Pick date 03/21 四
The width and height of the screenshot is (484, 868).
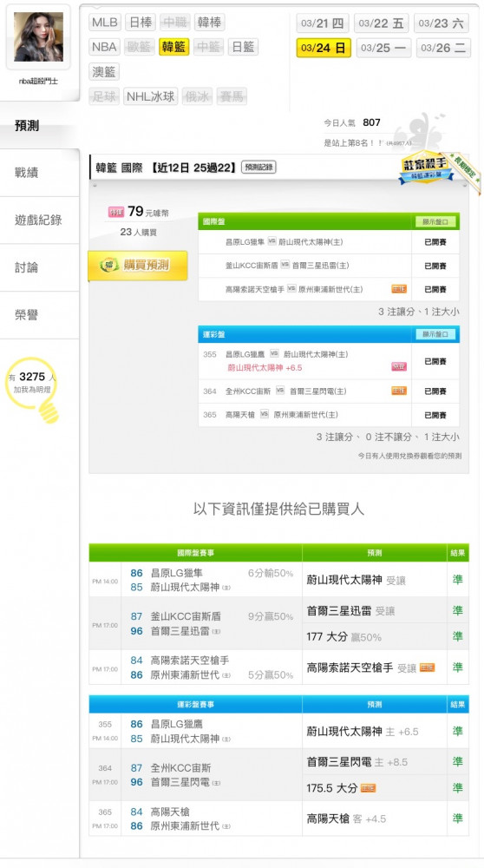click(323, 23)
